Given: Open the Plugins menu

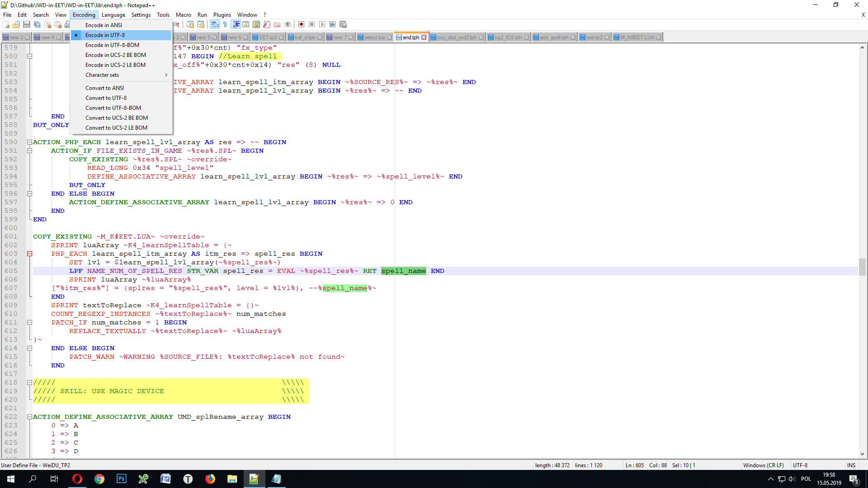Looking at the screenshot, I should tap(222, 15).
